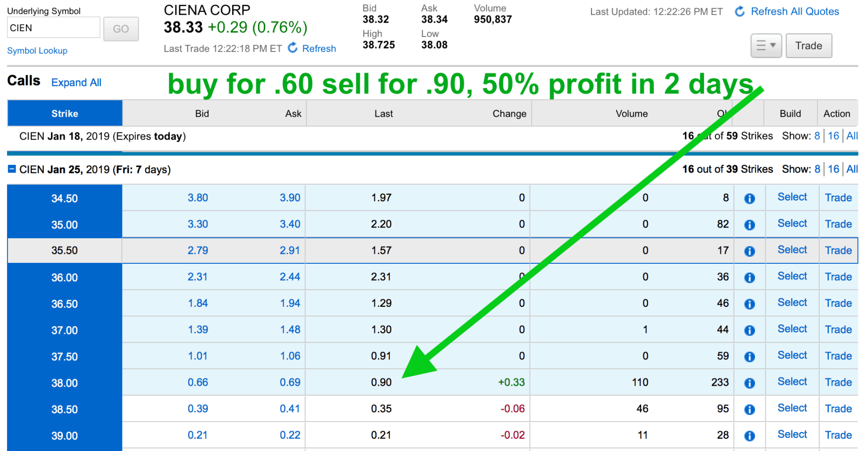The width and height of the screenshot is (868, 451).
Task: Click bid 1.84 for 36.50 strike
Action: tap(198, 304)
